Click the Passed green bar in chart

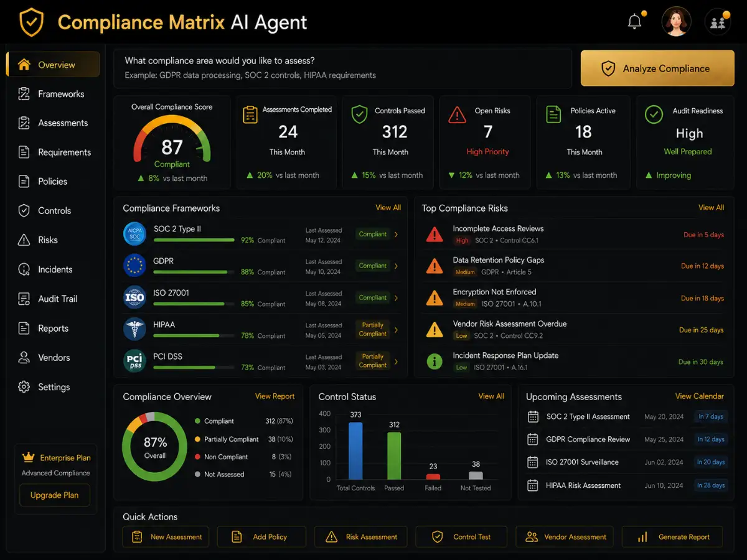[394, 455]
